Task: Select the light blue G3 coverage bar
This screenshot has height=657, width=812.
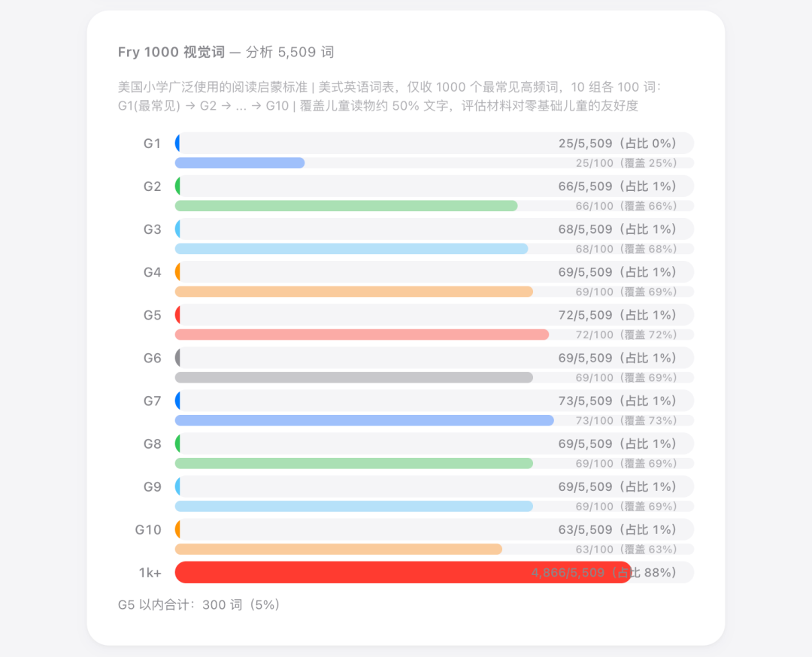Action: pos(351,249)
